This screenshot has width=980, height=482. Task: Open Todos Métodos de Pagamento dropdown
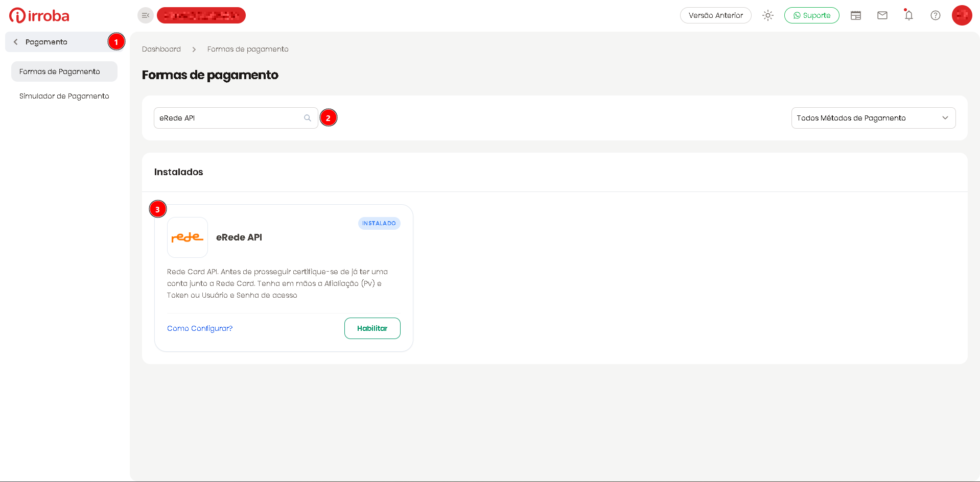pos(873,118)
